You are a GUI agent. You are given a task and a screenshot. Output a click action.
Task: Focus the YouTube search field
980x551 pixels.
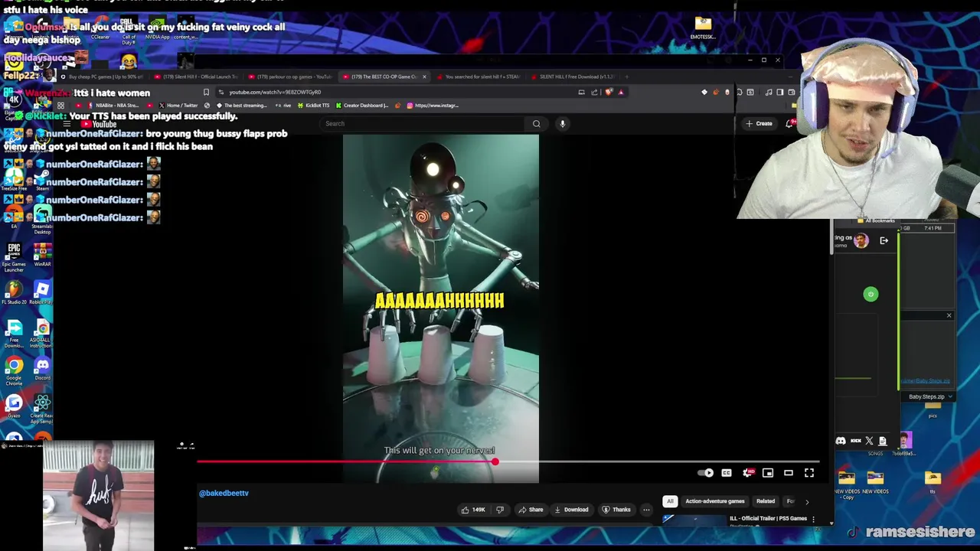(423, 123)
